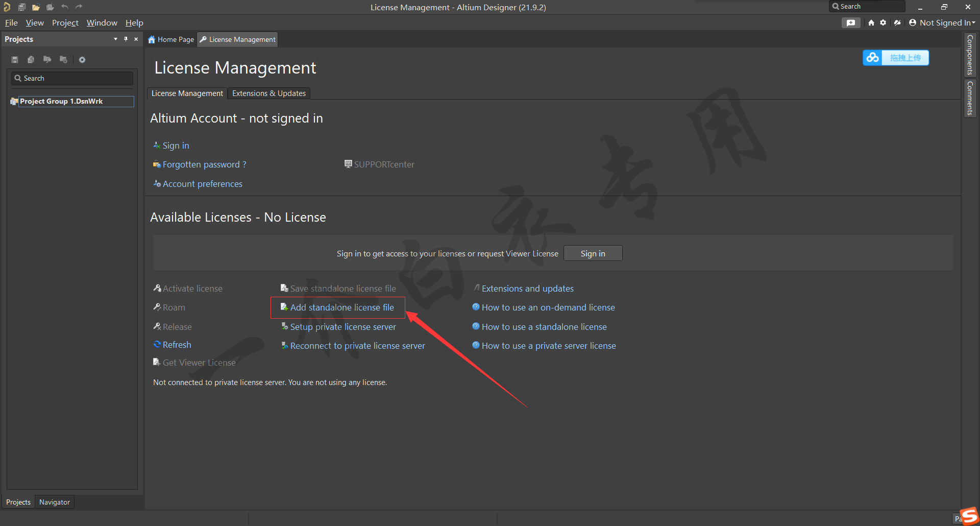Click the feedback comment icon in top bar

coord(850,22)
